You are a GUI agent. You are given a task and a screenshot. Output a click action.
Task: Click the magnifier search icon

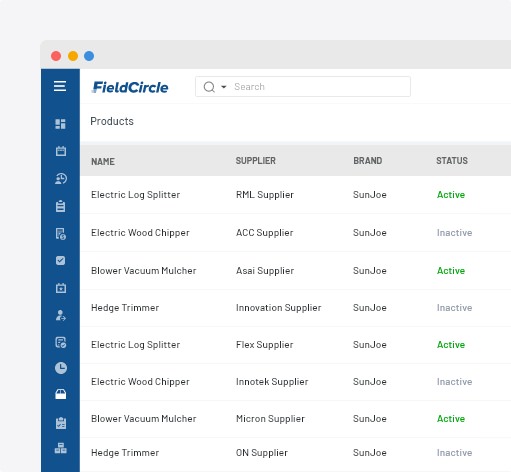(x=209, y=87)
